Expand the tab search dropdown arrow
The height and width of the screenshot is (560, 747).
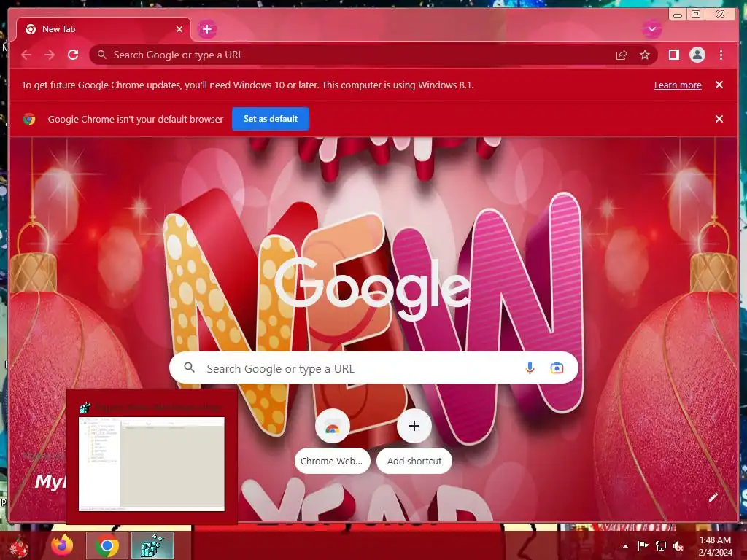651,29
